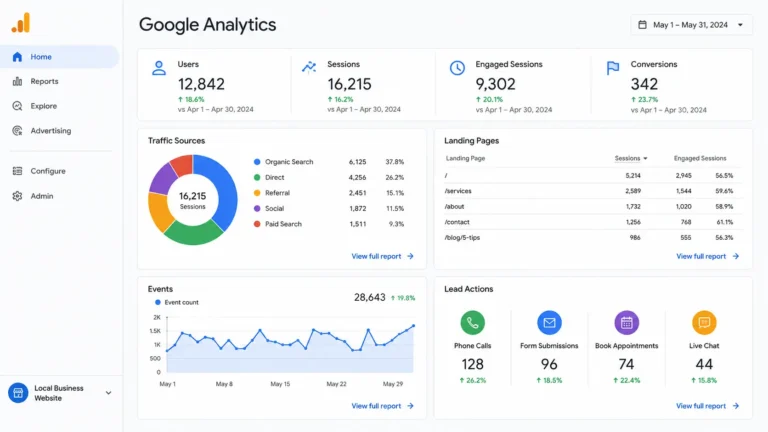
Task: Click the Event count legend dot
Action: pyautogui.click(x=158, y=302)
